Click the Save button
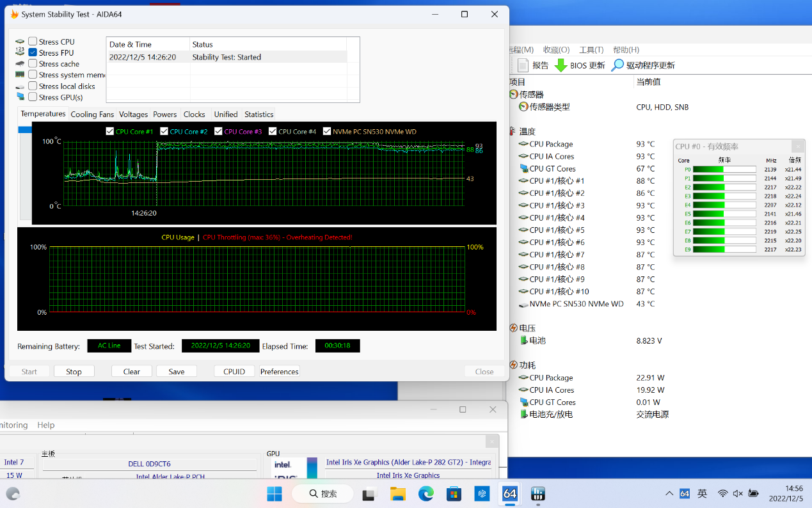 (x=177, y=372)
